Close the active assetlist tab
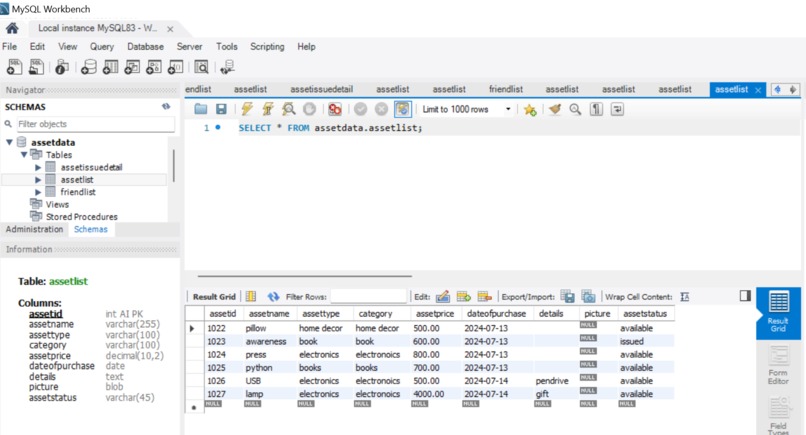Viewport: 806px width, 435px height. pos(758,90)
